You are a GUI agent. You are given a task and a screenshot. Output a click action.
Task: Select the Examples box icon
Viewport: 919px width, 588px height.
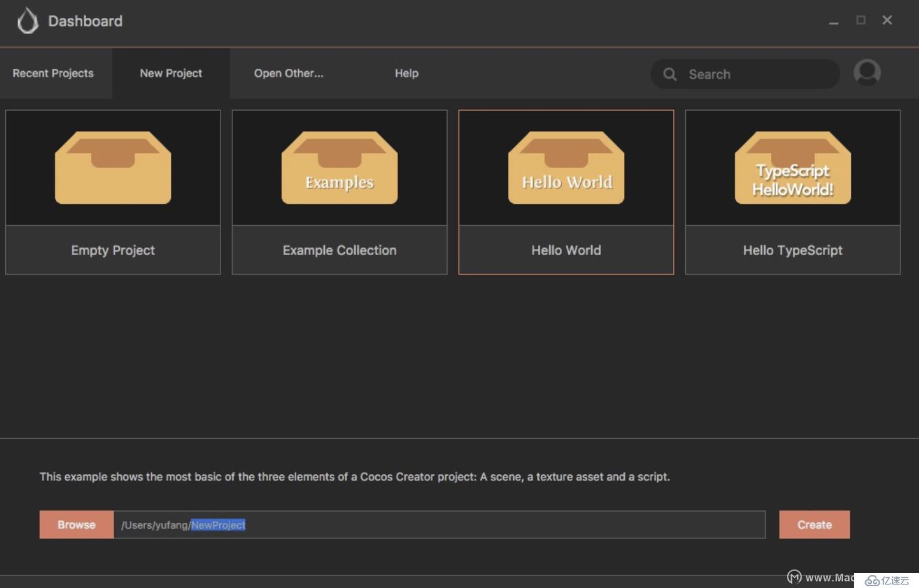tap(339, 168)
